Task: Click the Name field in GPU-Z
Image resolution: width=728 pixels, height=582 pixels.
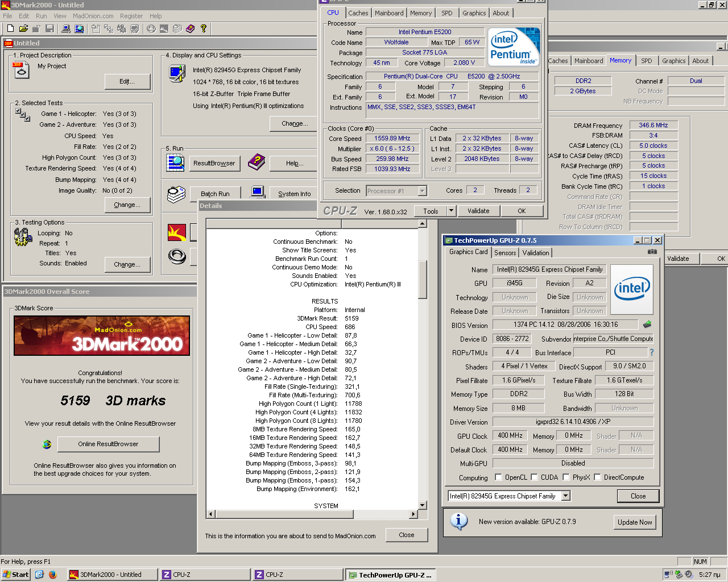Action: [549, 269]
